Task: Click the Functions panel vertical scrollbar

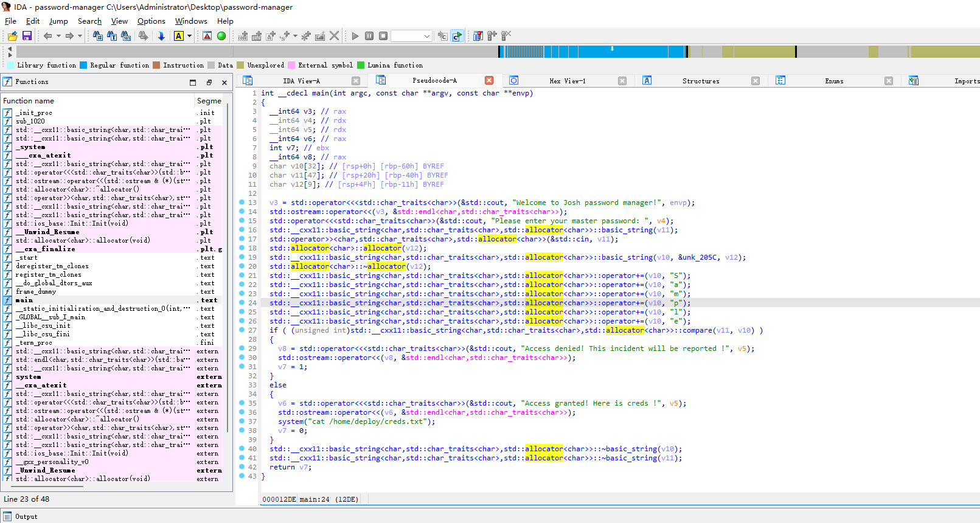Action: 228,268
